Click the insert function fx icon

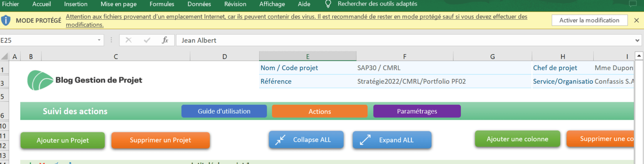165,40
